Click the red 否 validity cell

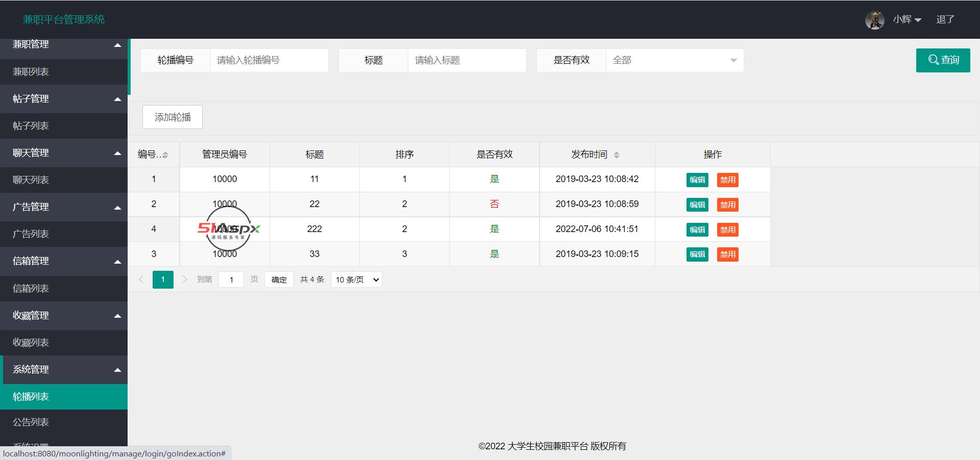[x=494, y=204]
